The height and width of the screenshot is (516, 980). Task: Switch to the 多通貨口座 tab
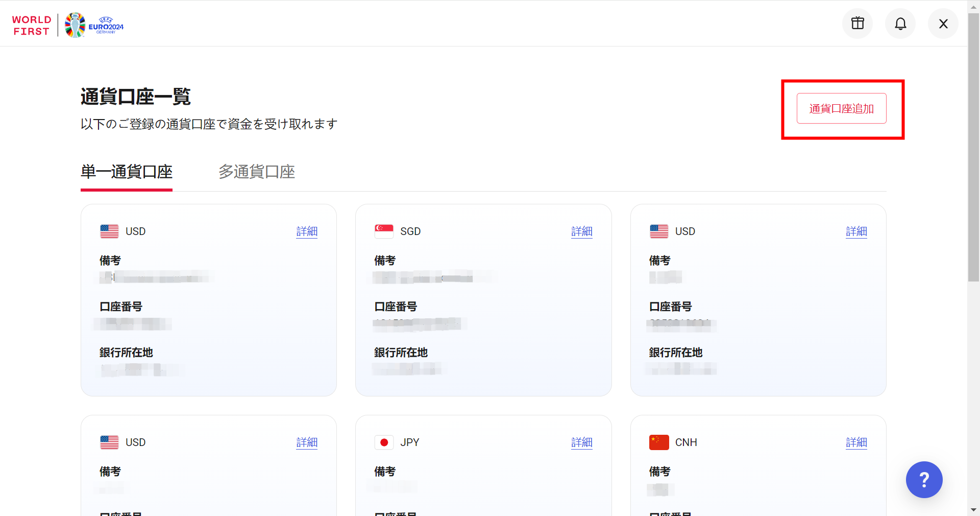point(257,172)
